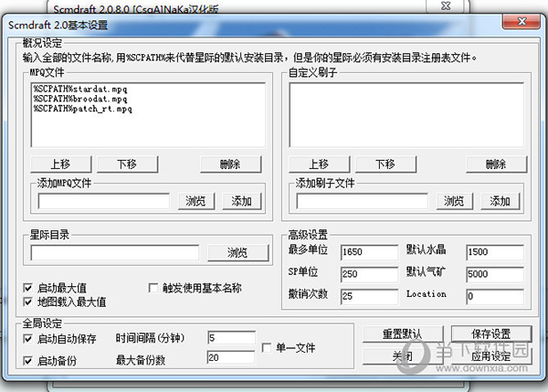Click the 重置默认 button
548x392 pixels.
click(x=403, y=334)
